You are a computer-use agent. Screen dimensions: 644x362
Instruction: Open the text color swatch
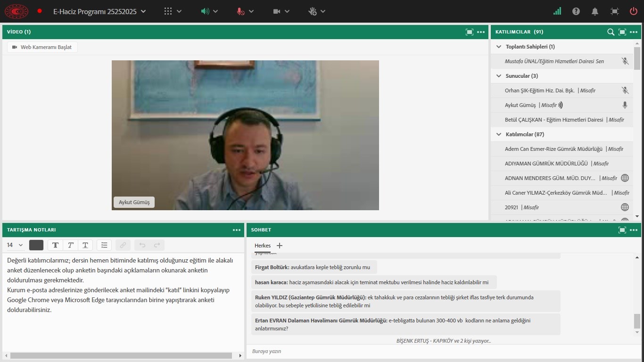36,245
